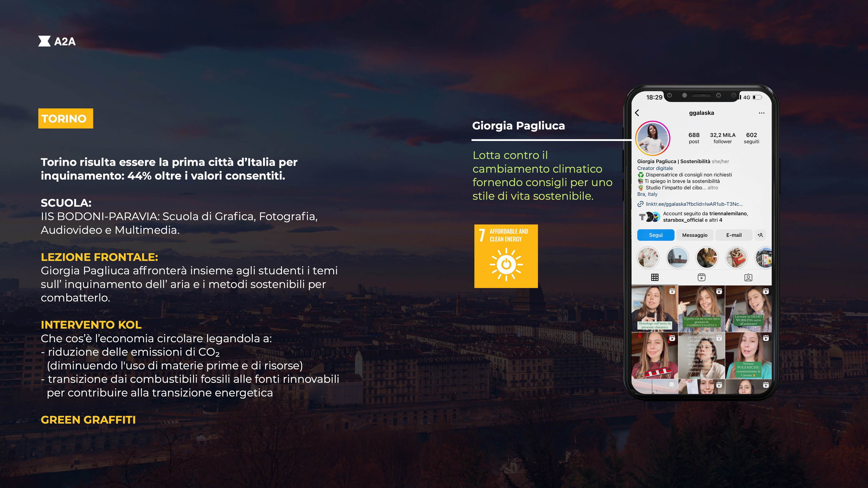
Task: Open the 'Monologo sull'ansia' reel thumbnail
Action: pos(654,308)
